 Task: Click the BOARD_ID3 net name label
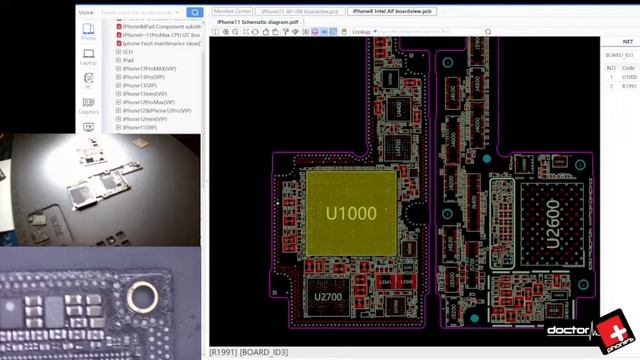(619, 55)
